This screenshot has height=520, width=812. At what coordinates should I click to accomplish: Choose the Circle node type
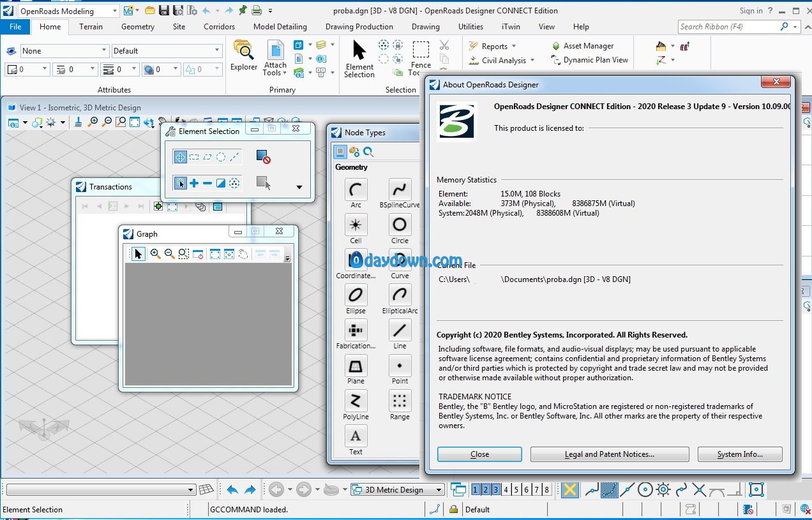[400, 225]
